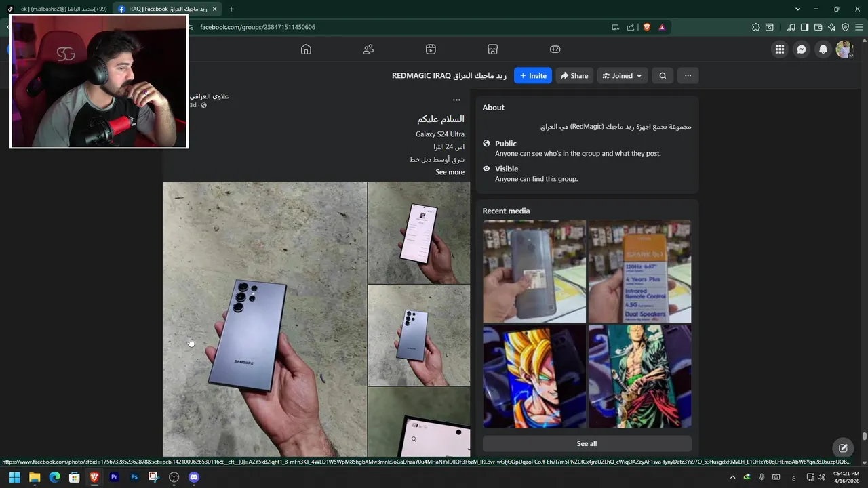The height and width of the screenshot is (488, 868).
Task: Open recent media Zoro artwork image
Action: 639,377
